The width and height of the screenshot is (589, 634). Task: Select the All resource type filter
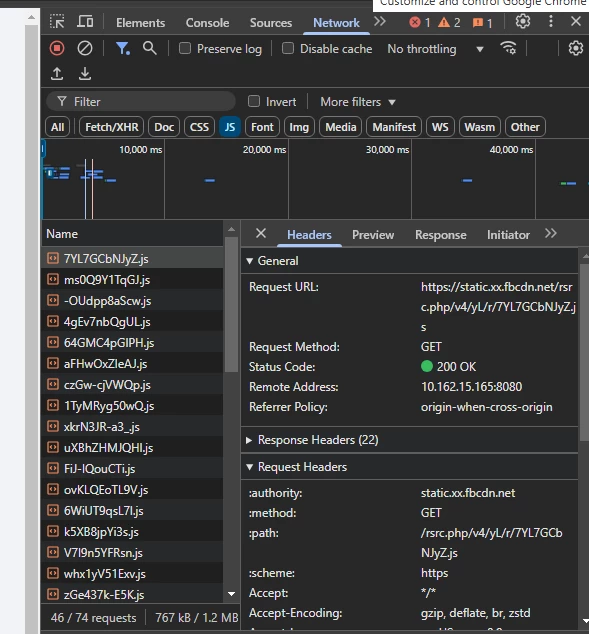(x=57, y=127)
